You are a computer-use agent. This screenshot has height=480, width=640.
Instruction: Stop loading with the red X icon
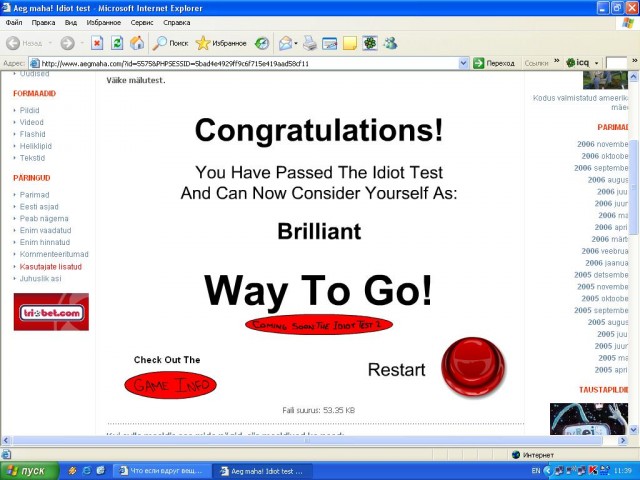coord(97,43)
